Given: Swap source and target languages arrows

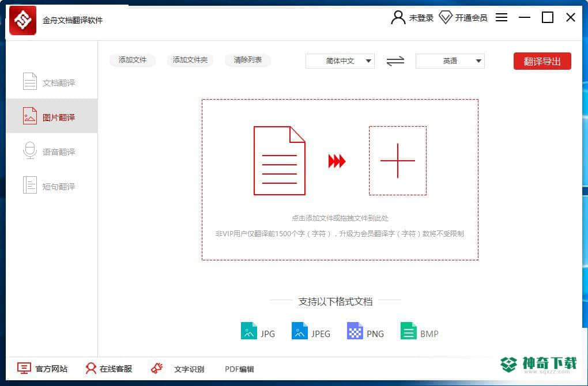Looking at the screenshot, I should click(x=395, y=61).
